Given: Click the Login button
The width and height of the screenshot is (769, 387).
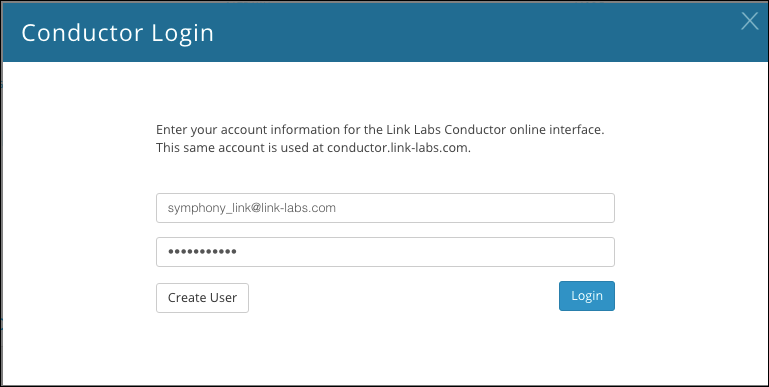Looking at the screenshot, I should [x=587, y=296].
